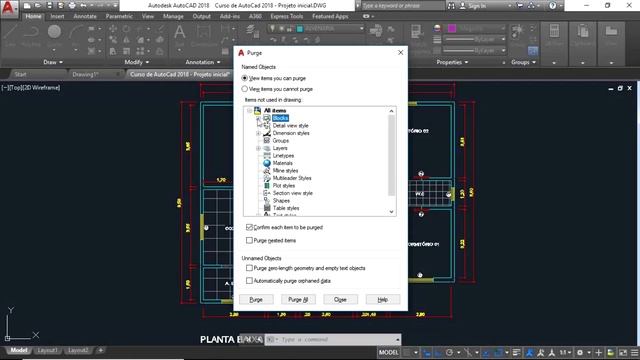Click the Undo arrow in quick access toolbar
The height and width of the screenshot is (360, 640).
coord(83,6)
